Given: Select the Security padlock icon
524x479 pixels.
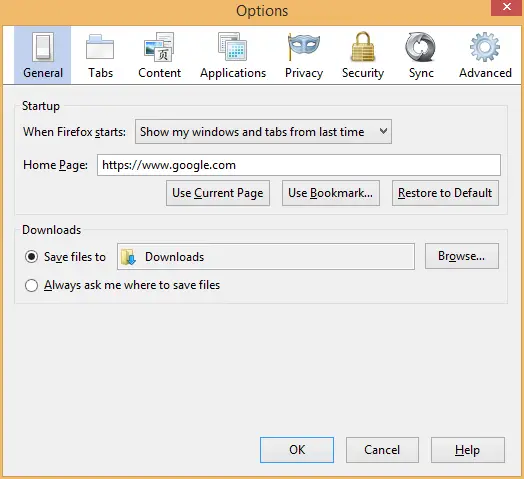Looking at the screenshot, I should (363, 47).
